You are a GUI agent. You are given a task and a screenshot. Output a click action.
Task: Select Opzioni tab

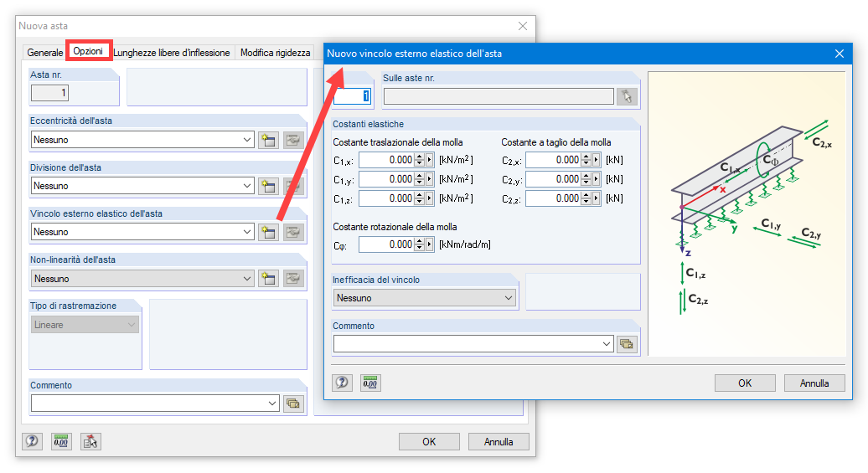point(89,51)
